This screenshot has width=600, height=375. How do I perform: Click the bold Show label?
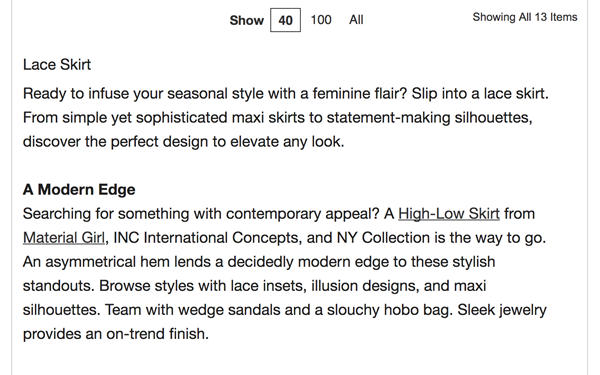[246, 20]
